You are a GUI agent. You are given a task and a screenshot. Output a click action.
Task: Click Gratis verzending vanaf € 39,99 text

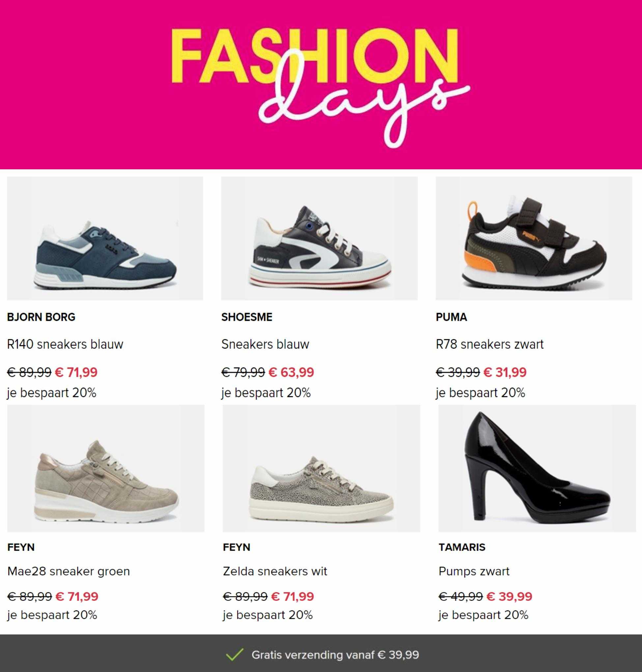click(335, 655)
